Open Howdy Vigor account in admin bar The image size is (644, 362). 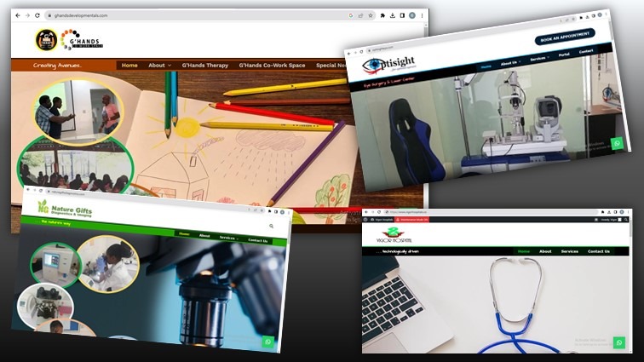point(611,220)
